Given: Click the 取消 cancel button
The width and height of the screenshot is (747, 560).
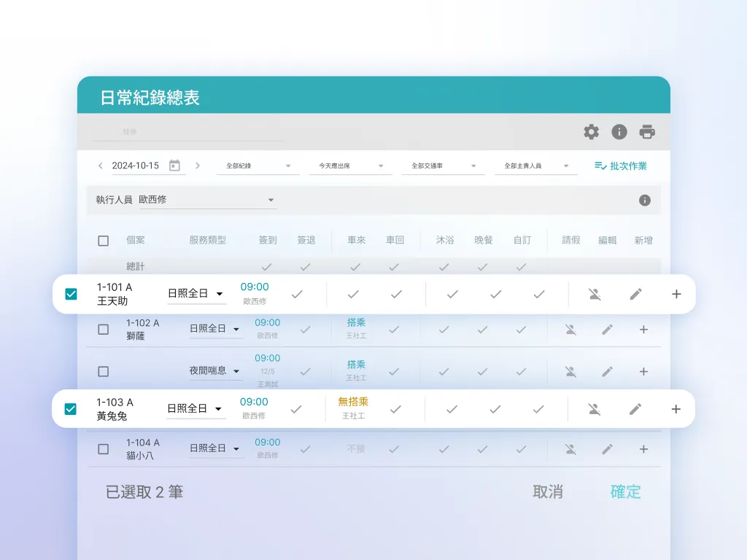Looking at the screenshot, I should coord(548,492).
